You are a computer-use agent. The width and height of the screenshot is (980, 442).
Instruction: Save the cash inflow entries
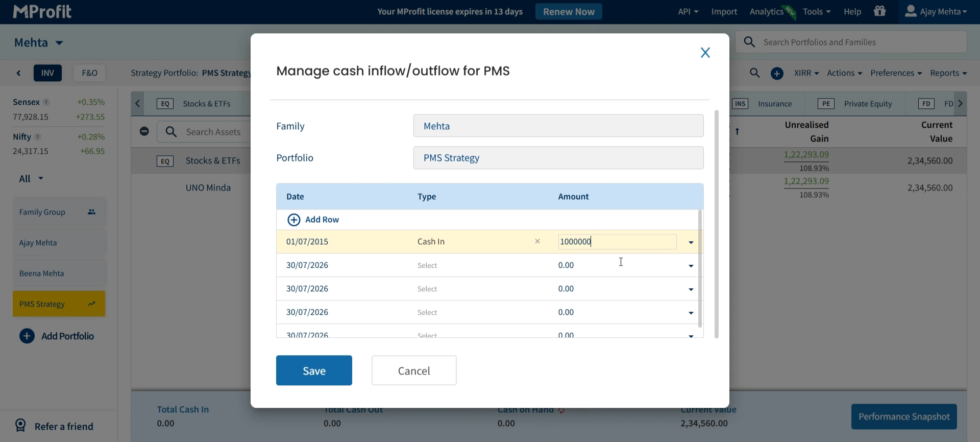(314, 370)
